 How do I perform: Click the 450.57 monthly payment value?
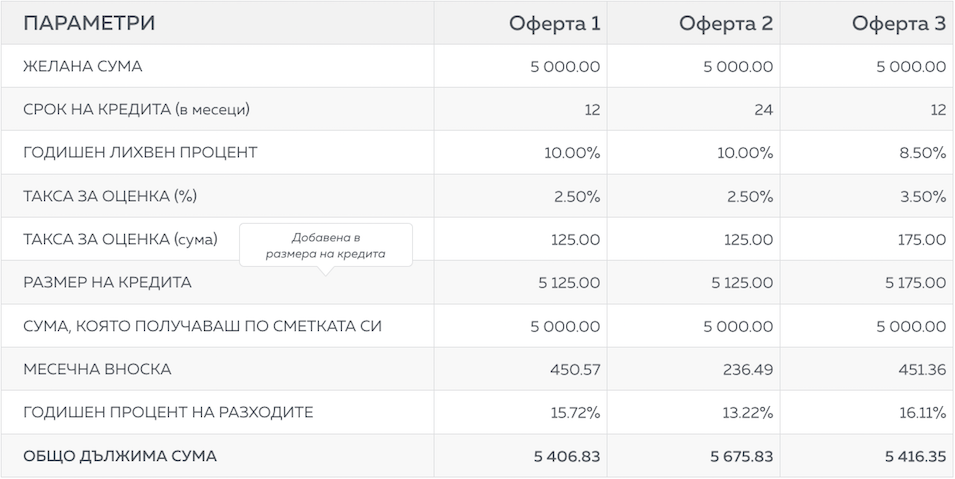coord(575,369)
